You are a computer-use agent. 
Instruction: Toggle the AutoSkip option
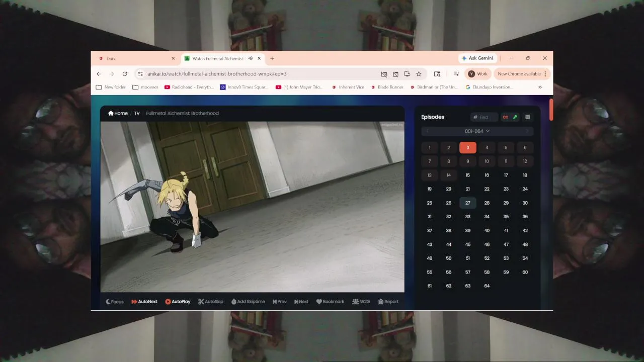pos(211,302)
